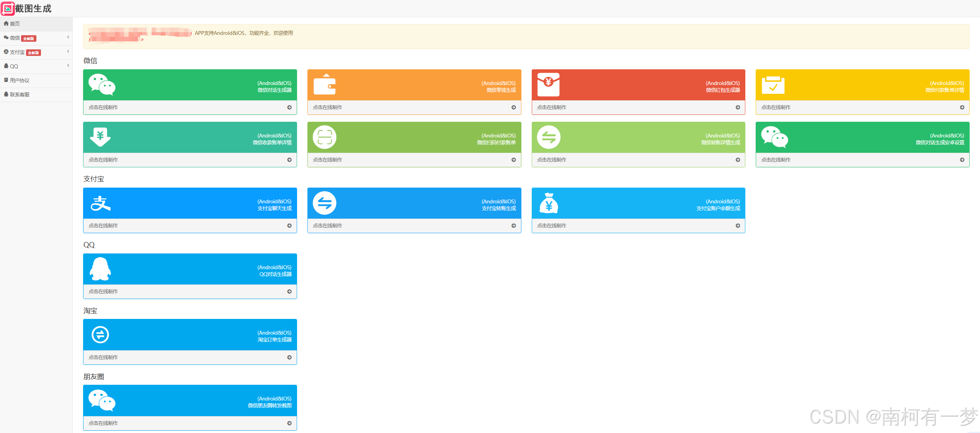Open 联系客服 in the sidebar
Image resolution: width=980 pixels, height=433 pixels.
pos(19,95)
